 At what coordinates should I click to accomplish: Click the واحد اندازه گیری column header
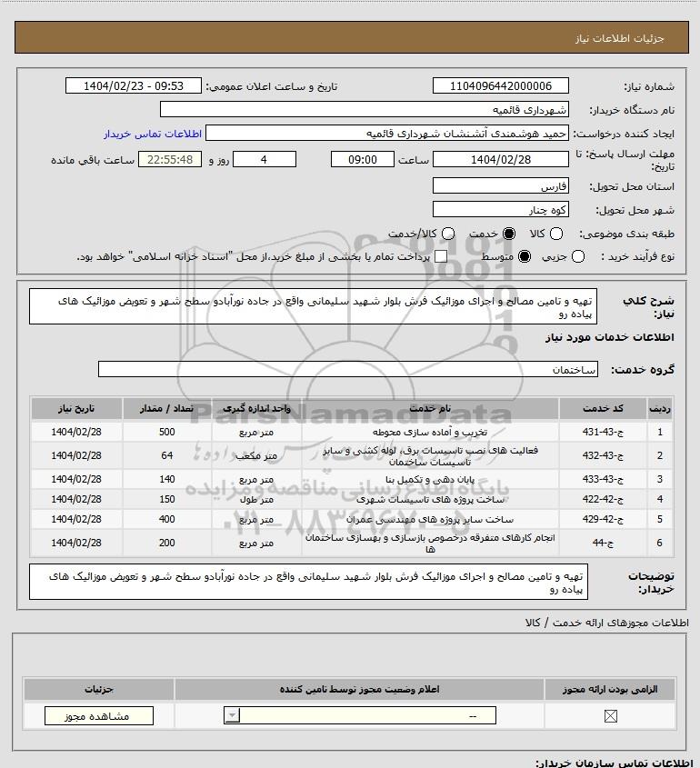point(256,408)
